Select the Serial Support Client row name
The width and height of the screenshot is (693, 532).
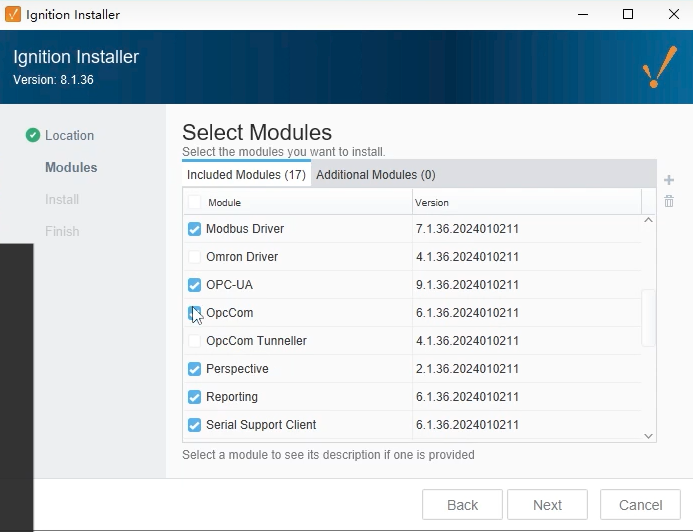(261, 425)
